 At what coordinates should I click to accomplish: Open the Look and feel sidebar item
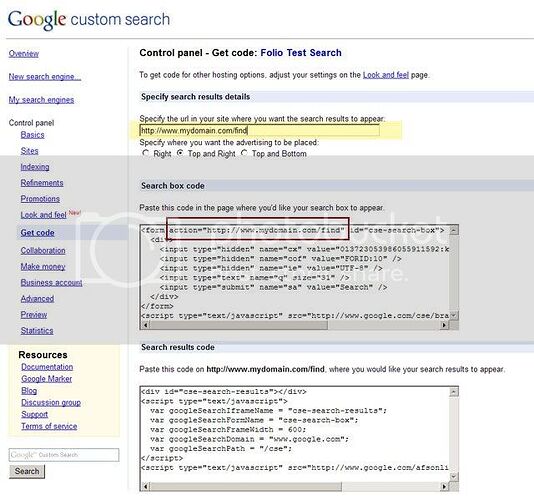pos(43,215)
